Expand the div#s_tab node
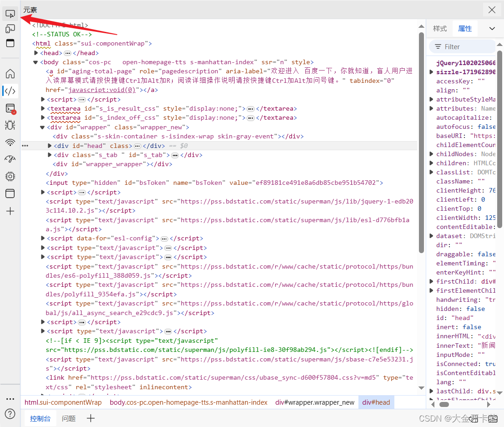504x427 pixels. 50,155
